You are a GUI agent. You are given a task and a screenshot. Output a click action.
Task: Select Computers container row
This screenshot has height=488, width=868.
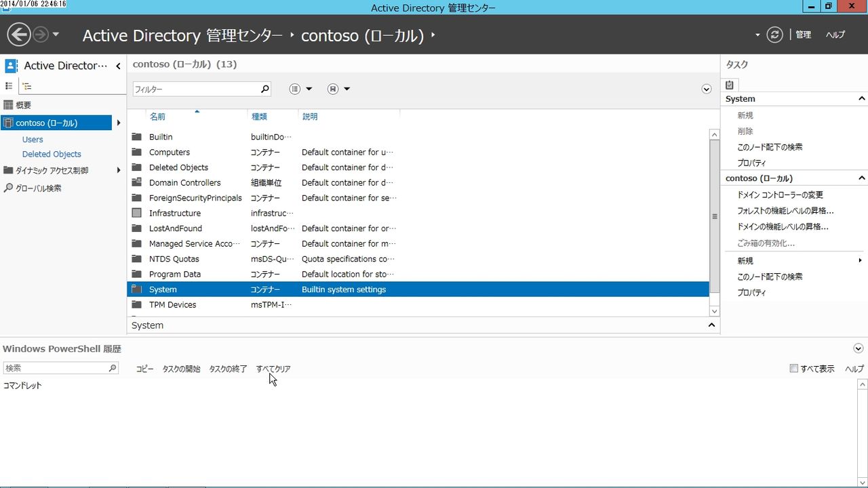418,152
